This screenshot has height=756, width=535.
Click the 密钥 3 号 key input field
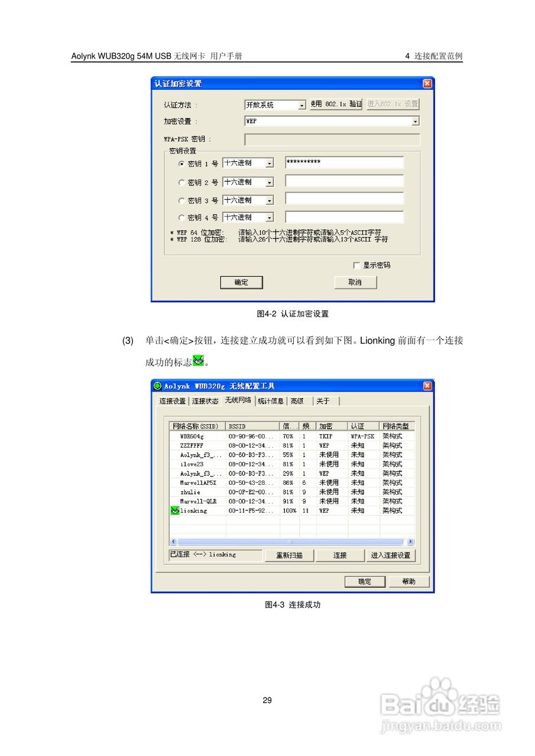[344, 199]
